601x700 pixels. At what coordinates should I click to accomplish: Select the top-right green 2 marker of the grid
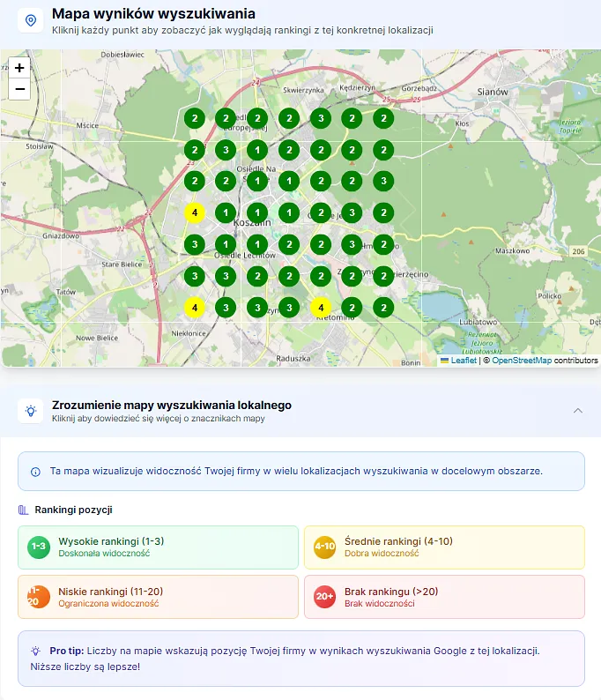tap(383, 118)
